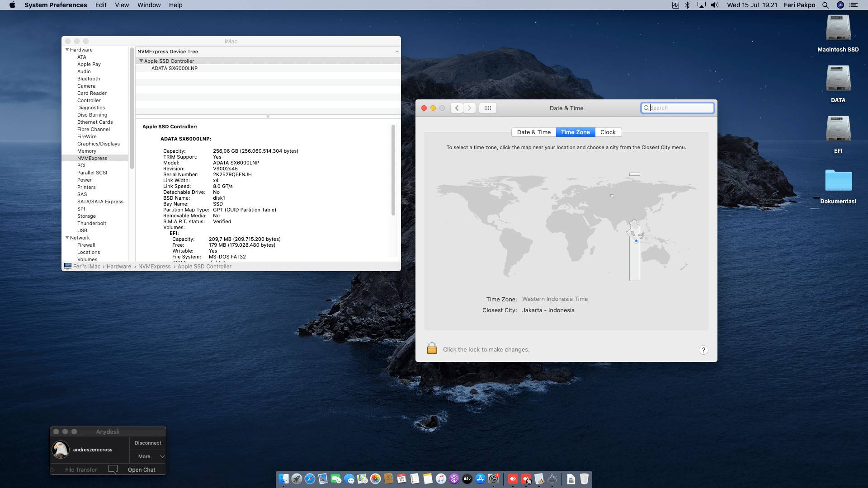Select Bluetooth in the Hardware sidebar
Image resolution: width=868 pixels, height=488 pixels.
(x=89, y=79)
